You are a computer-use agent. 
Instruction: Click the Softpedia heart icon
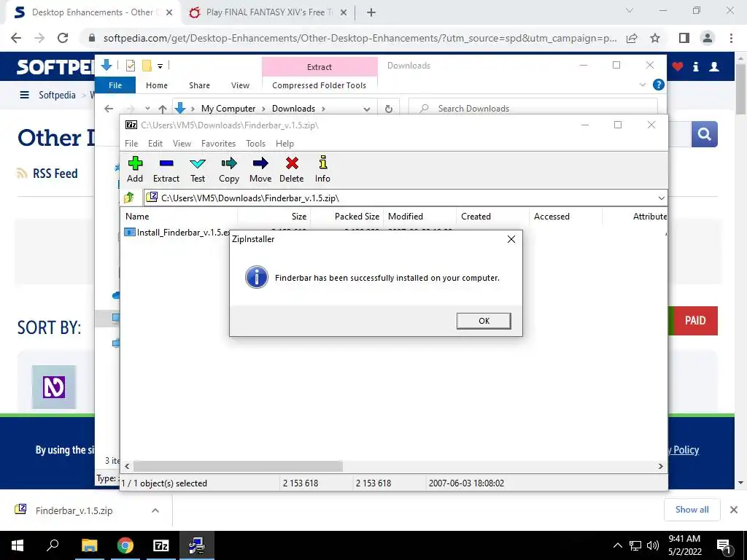tap(678, 66)
